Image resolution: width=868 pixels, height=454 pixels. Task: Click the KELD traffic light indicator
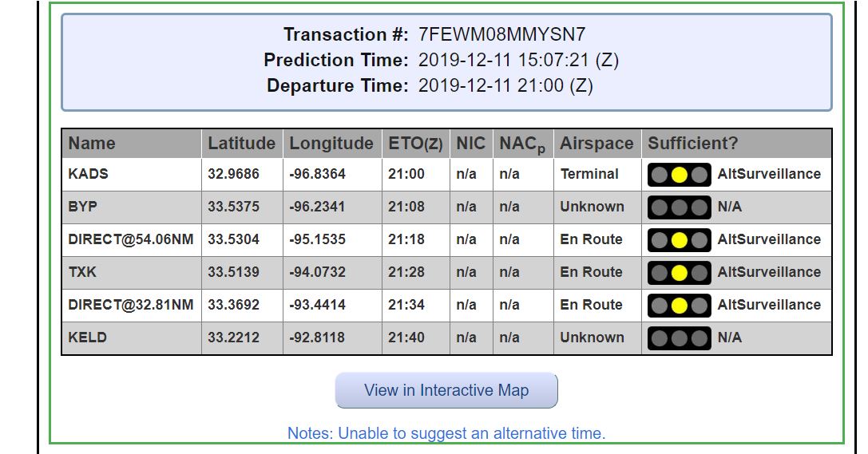coord(679,338)
